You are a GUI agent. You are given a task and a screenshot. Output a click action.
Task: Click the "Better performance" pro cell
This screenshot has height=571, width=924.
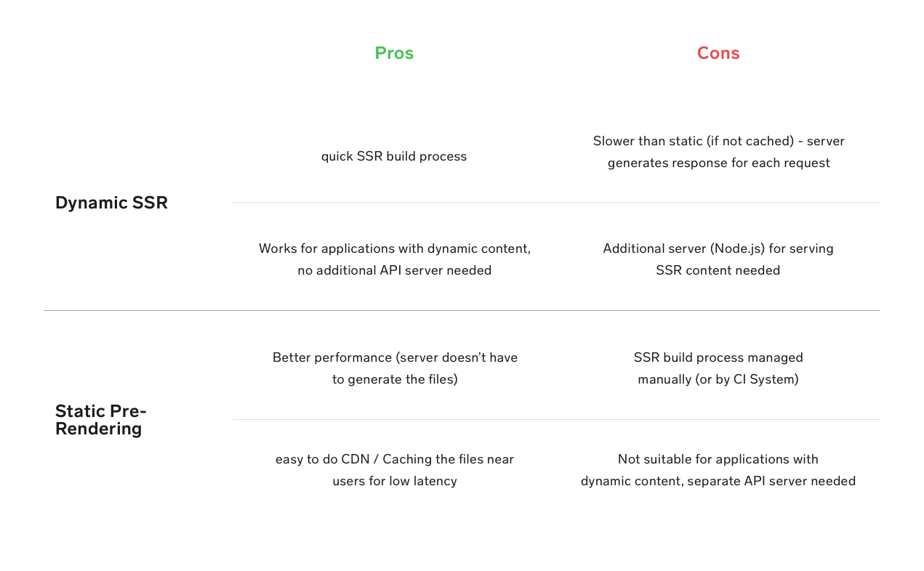click(395, 368)
